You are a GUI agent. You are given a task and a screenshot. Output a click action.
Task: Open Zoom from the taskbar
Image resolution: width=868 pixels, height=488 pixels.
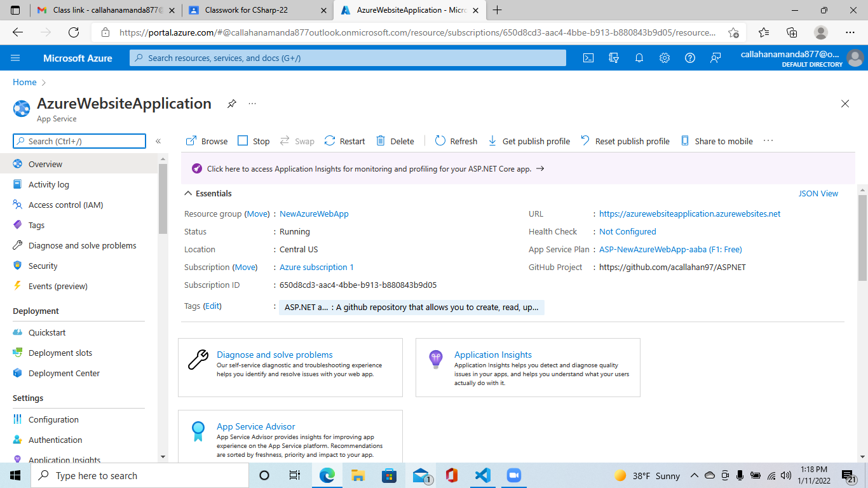coord(513,475)
